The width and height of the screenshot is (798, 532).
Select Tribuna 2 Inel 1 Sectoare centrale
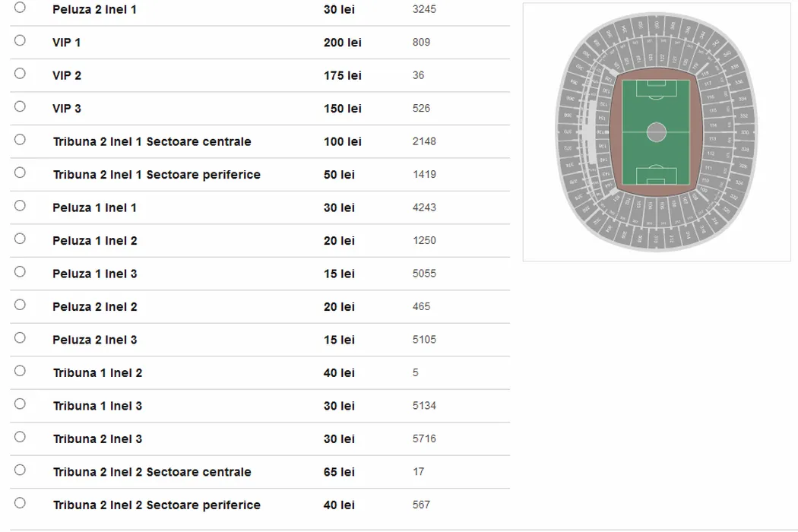point(20,140)
